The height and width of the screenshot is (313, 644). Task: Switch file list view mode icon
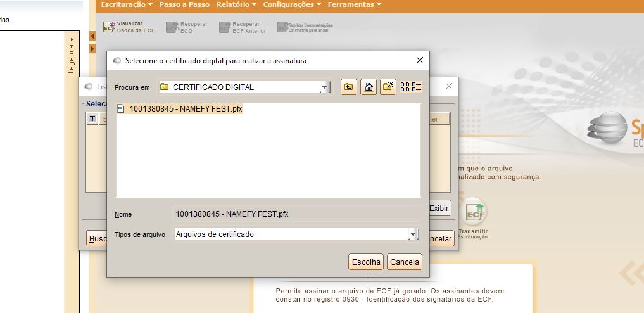[411, 87]
